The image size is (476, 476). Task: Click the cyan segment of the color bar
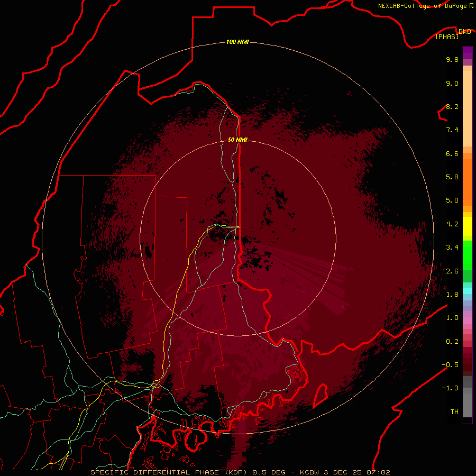tap(467, 290)
